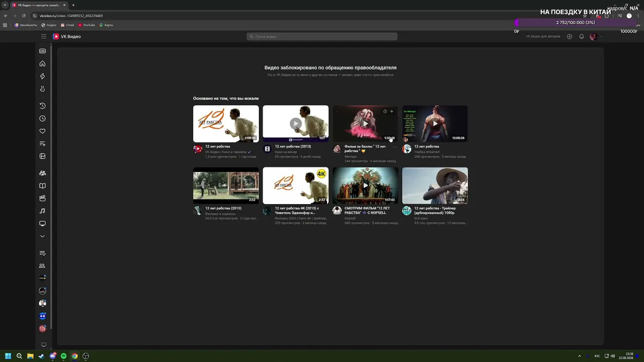Expand the sidebar categories chevron
The height and width of the screenshot is (362, 644).
[x=42, y=236]
